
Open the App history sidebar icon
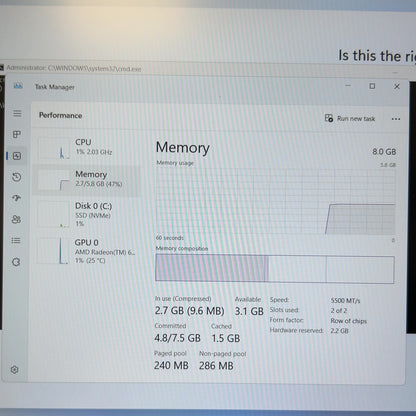coord(17,177)
